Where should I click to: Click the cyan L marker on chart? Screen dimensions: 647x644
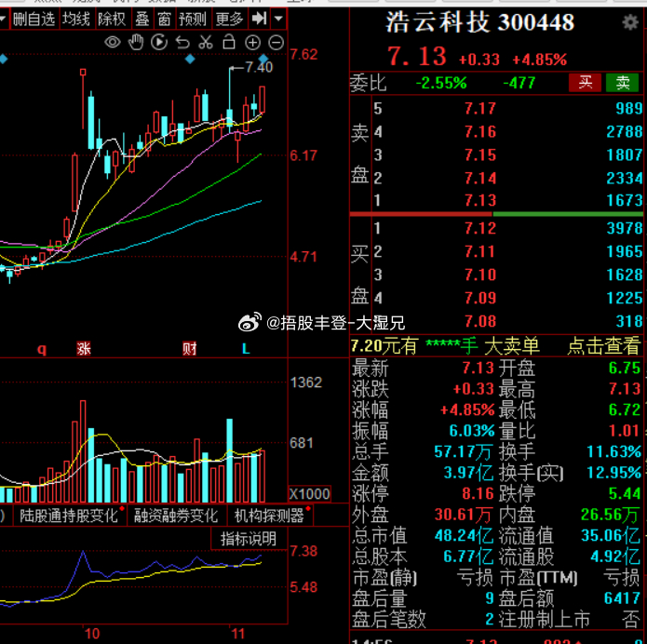pyautogui.click(x=246, y=349)
